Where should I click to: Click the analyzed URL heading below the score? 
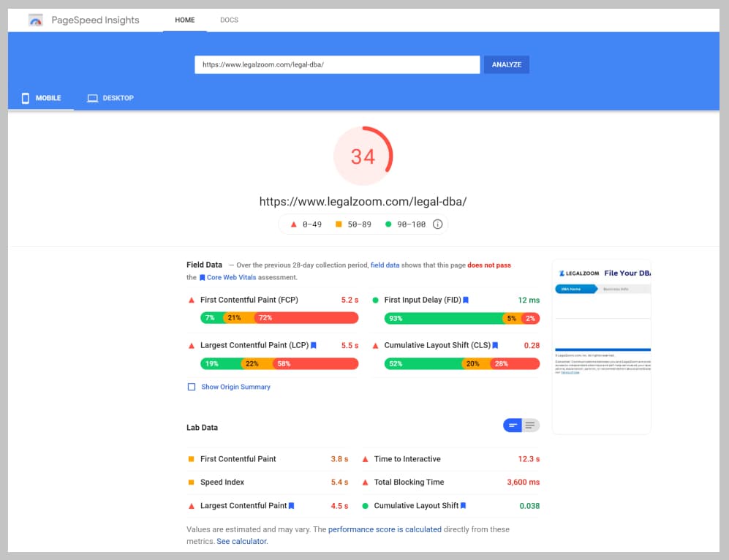(x=363, y=202)
